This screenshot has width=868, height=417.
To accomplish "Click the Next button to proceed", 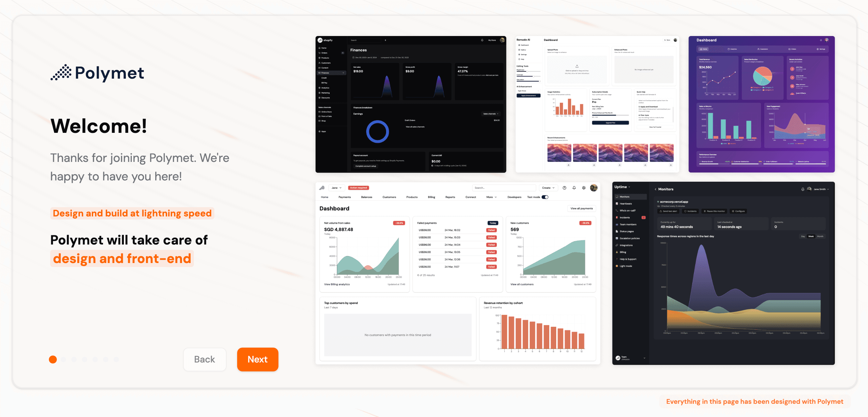I will tap(257, 359).
